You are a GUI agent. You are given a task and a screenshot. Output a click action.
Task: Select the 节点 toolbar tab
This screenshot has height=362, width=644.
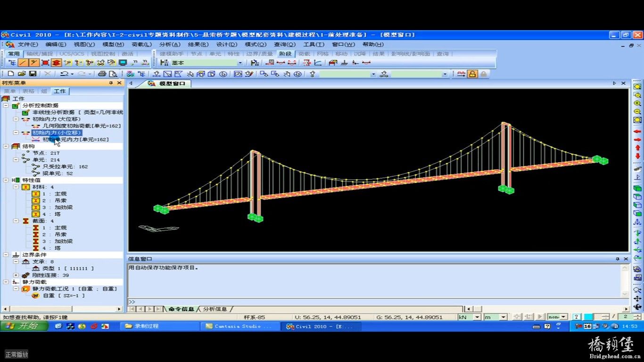[x=196, y=54]
